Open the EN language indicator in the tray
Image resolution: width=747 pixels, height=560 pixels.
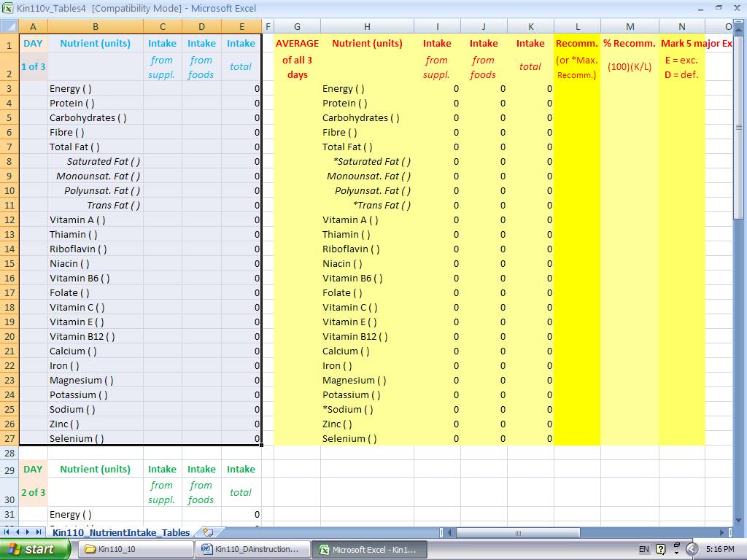(x=643, y=548)
